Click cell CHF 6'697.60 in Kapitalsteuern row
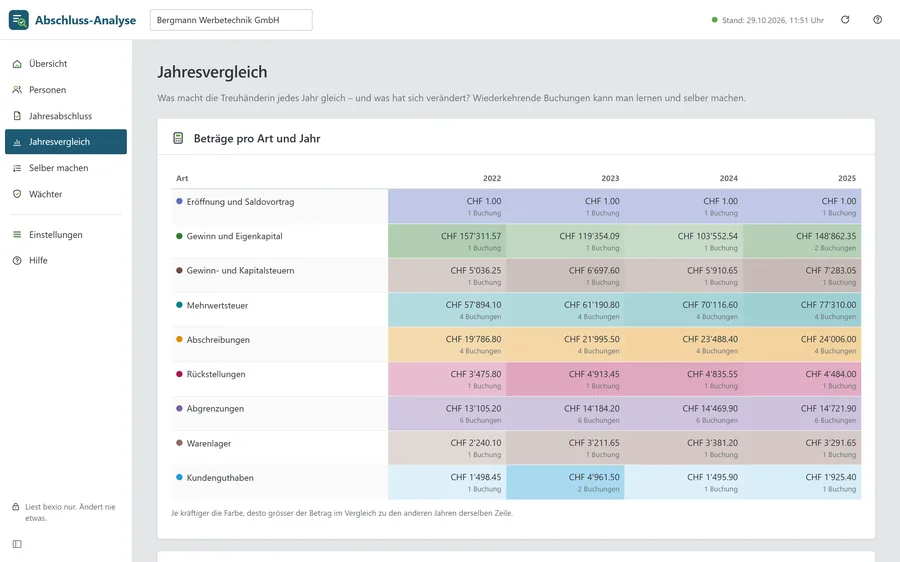 coord(565,276)
